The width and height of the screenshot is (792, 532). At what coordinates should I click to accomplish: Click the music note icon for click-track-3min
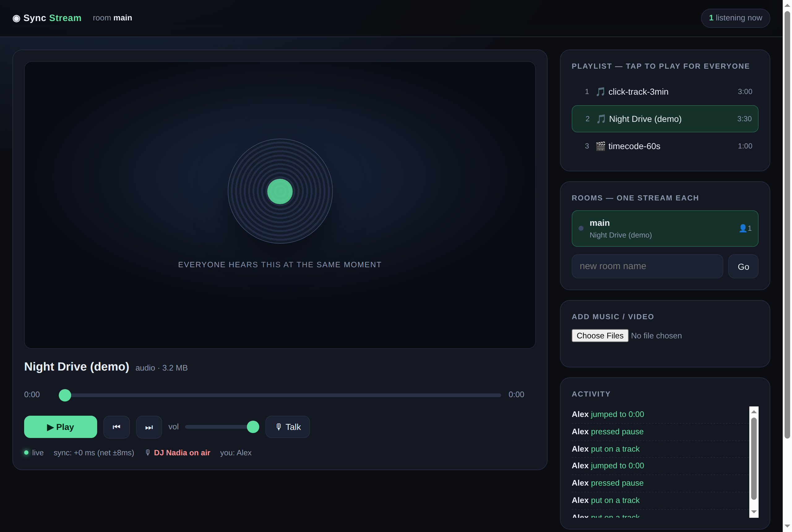tap(600, 92)
